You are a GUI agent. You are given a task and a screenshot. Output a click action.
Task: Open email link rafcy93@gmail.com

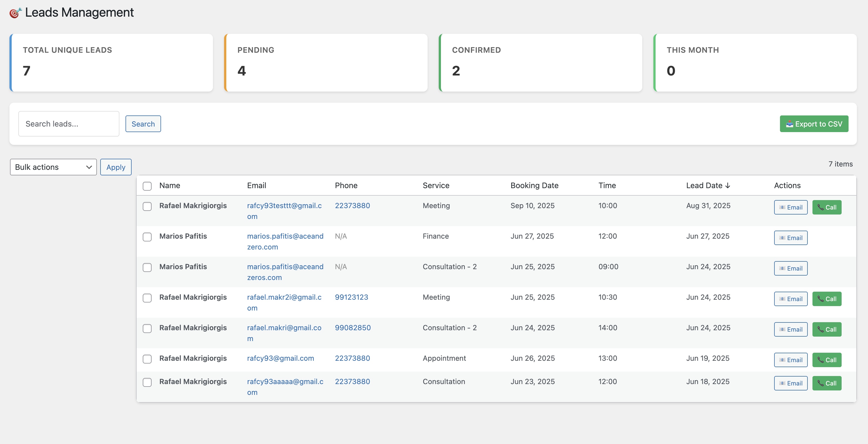click(280, 359)
